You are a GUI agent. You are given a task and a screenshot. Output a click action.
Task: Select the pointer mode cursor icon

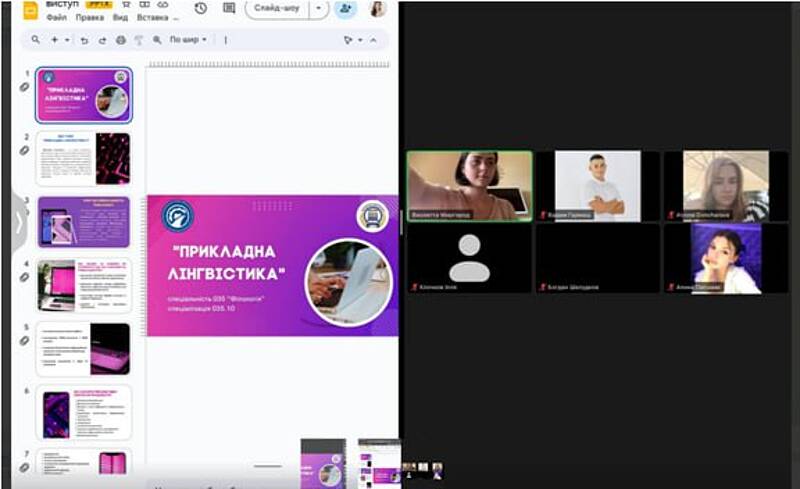(348, 40)
